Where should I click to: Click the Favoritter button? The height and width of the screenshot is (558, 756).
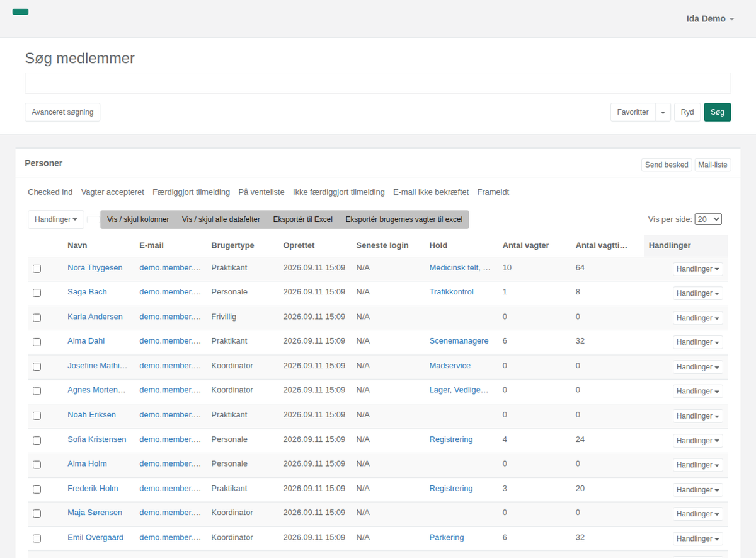pos(633,112)
